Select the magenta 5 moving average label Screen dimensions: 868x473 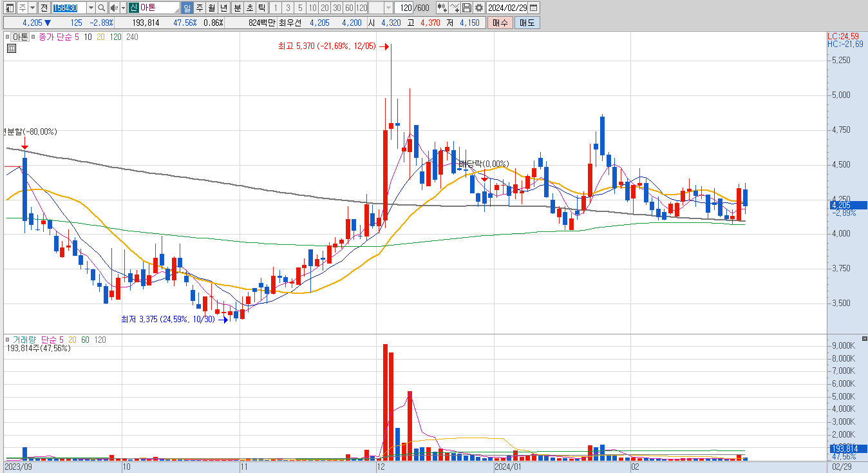click(77, 37)
